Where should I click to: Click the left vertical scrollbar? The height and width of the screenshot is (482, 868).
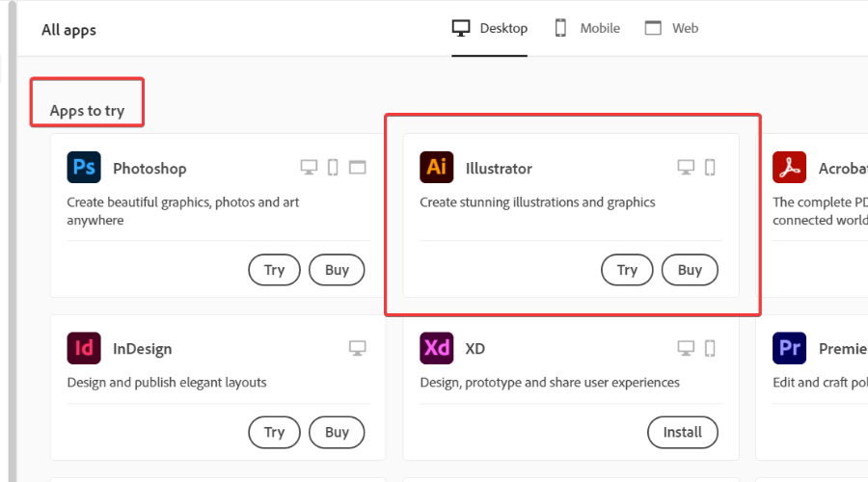(x=13, y=241)
